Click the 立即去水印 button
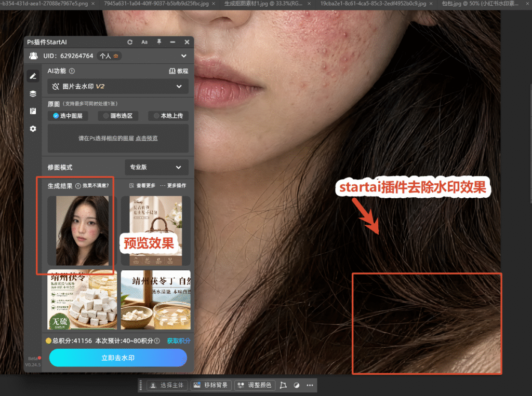The image size is (532, 396). [118, 358]
